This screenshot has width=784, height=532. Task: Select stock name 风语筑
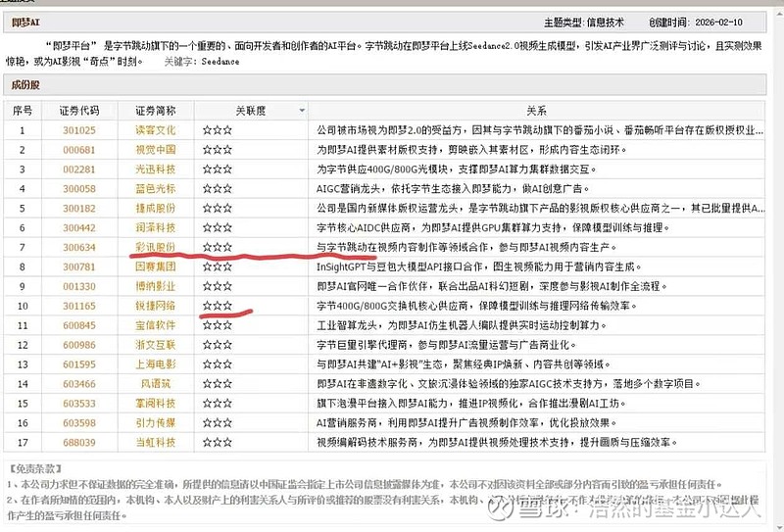tap(156, 383)
